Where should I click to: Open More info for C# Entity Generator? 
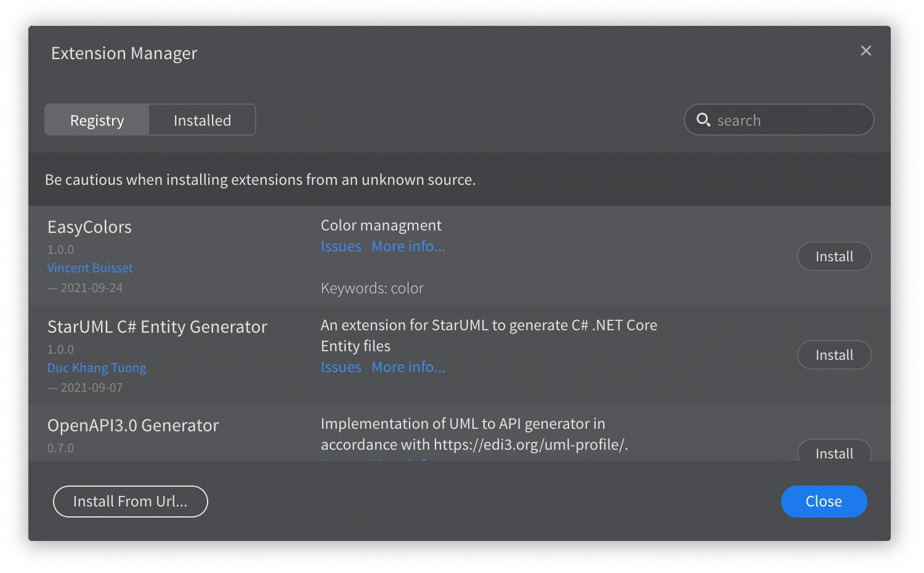(408, 367)
